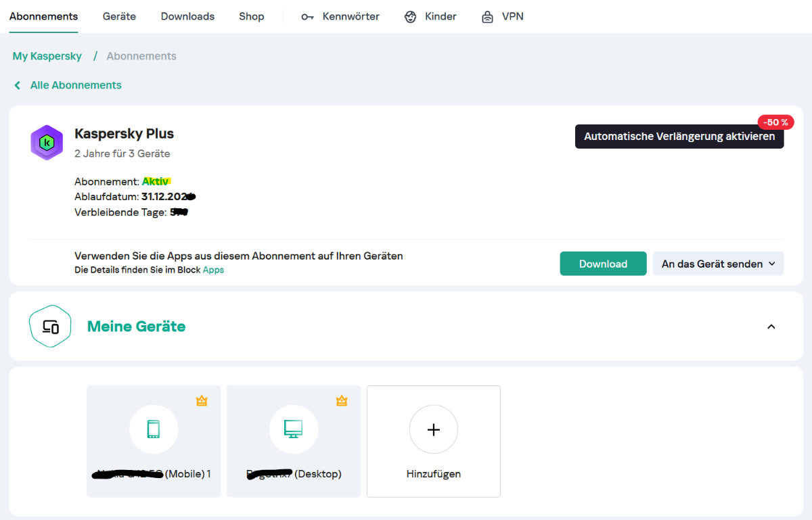The width and height of the screenshot is (812, 520).
Task: Open the Abonnements tab
Action: [x=43, y=16]
